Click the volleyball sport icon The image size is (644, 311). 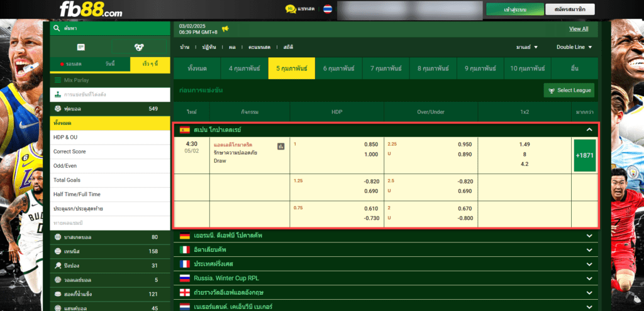(x=57, y=280)
